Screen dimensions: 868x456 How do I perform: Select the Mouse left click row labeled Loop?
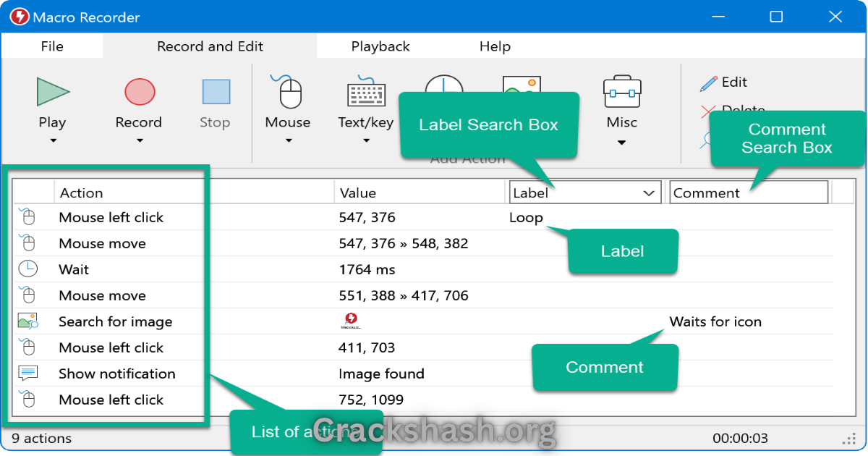tap(423, 217)
